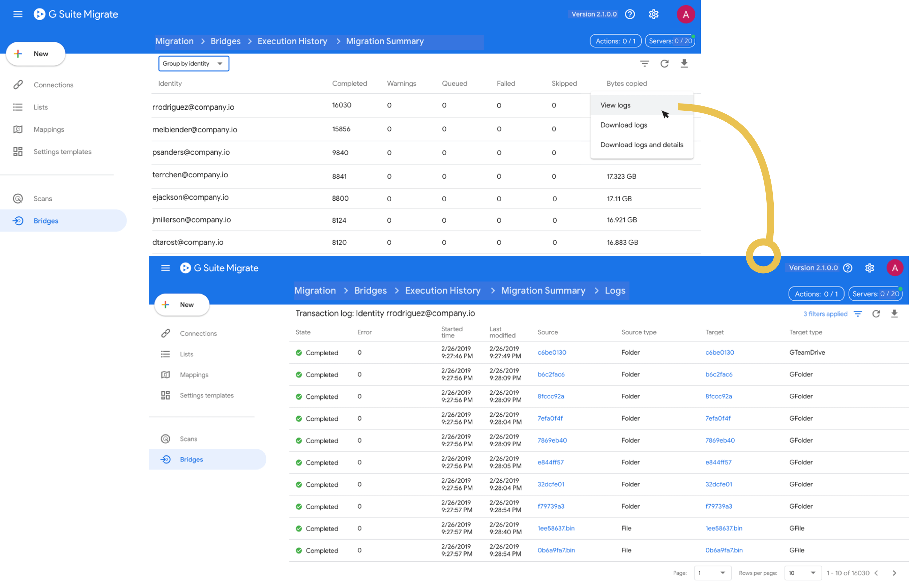909x588 pixels.
Task: Click the download icon in the transaction log toolbar
Action: coord(894,314)
